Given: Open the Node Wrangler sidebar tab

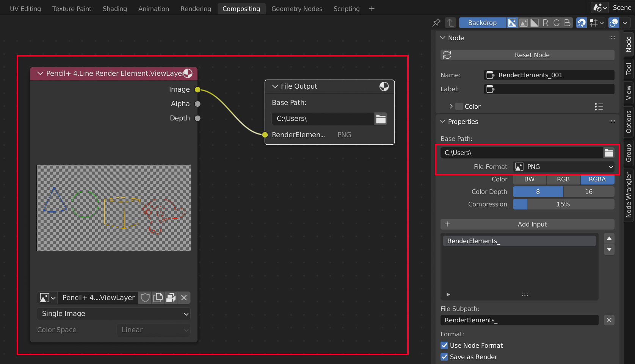Looking at the screenshot, I should coord(629,195).
